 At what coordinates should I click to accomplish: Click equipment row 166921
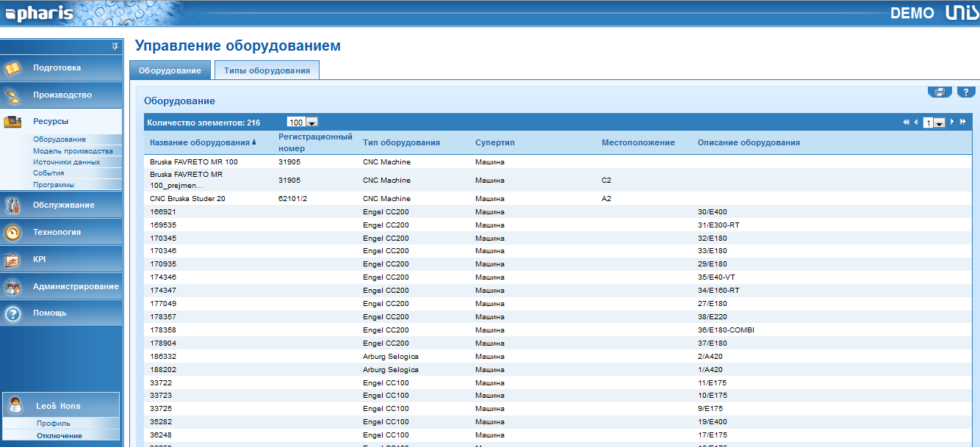(x=558, y=212)
